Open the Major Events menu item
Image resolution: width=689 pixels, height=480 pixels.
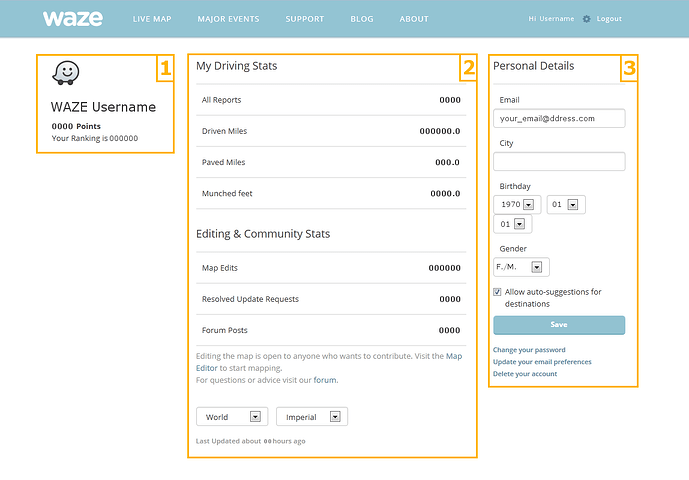point(228,19)
